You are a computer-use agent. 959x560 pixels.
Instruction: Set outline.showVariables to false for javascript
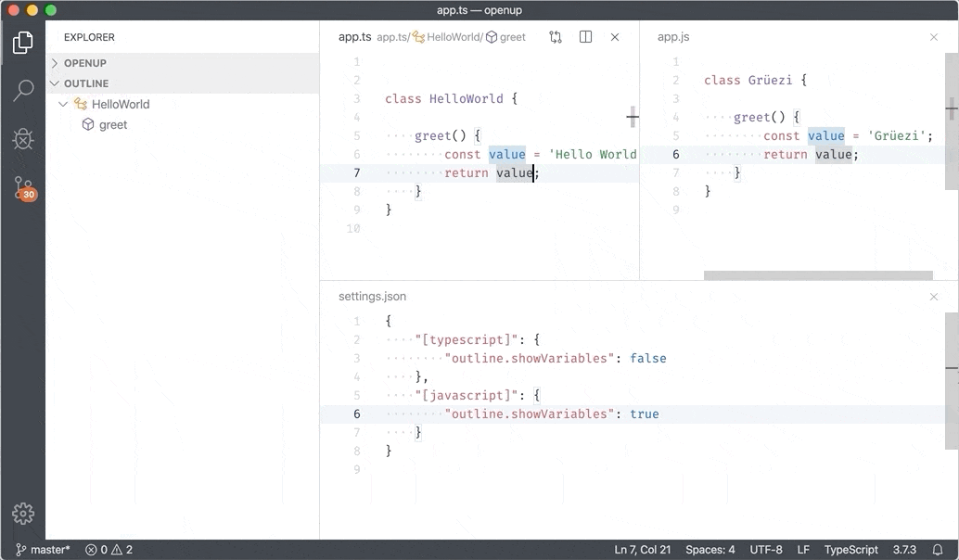645,414
